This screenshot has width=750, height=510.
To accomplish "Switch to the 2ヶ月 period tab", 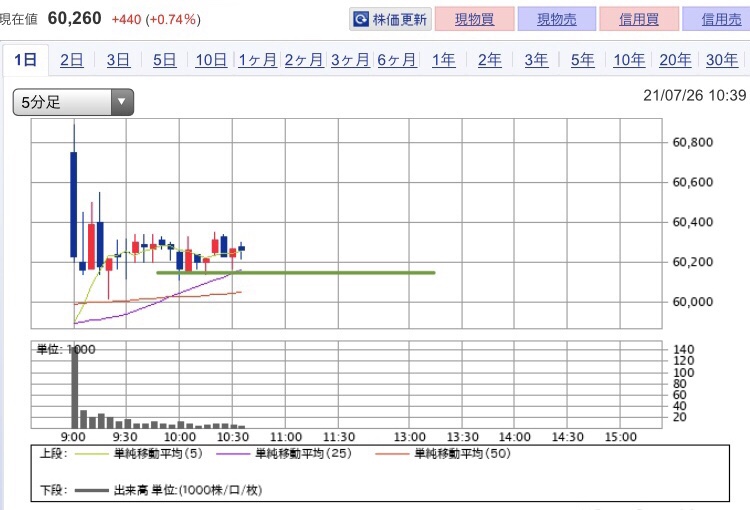I will [x=304, y=60].
